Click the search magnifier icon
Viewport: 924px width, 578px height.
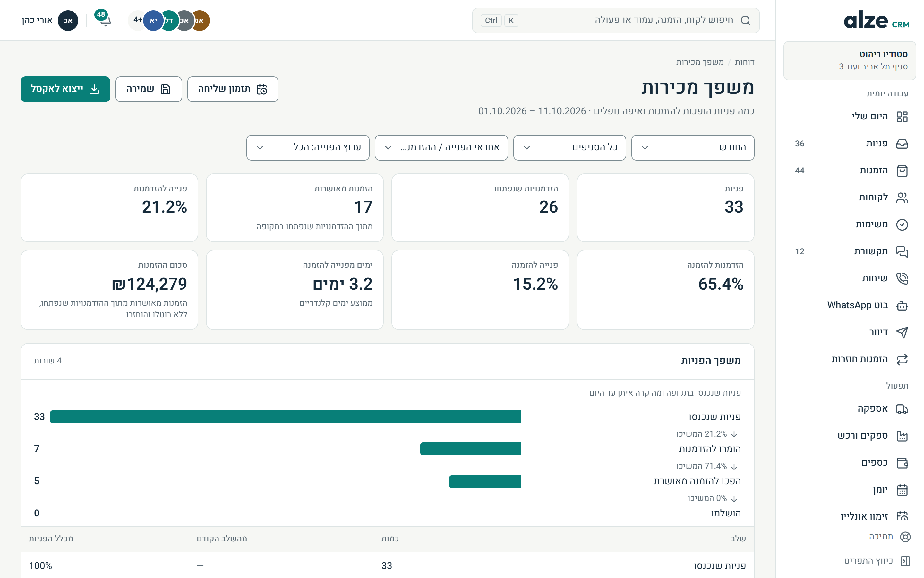745,20
